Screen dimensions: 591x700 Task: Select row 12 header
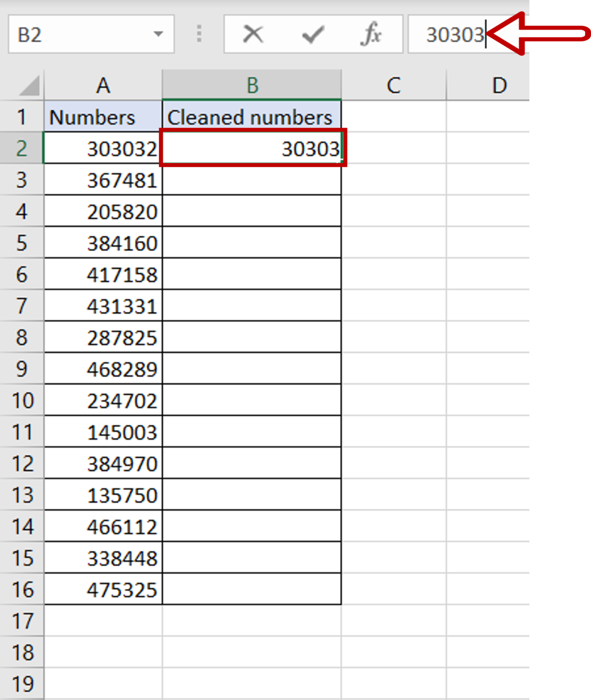(x=22, y=463)
